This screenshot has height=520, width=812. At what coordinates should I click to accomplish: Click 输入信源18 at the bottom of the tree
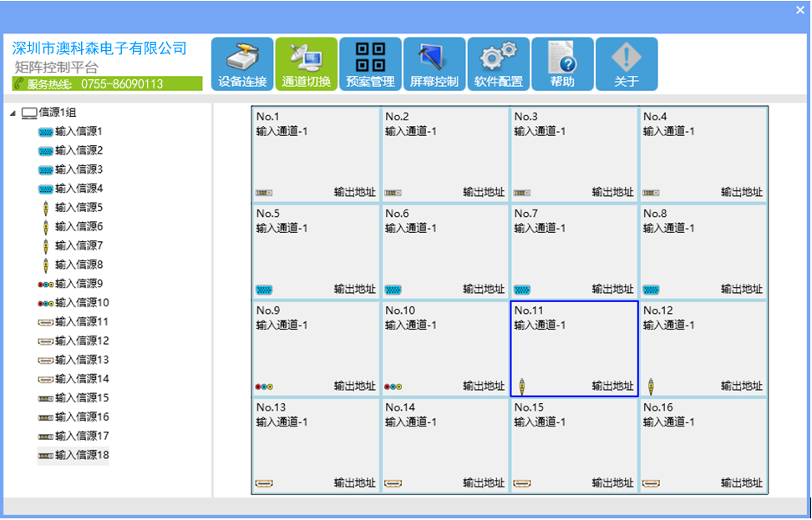point(82,455)
